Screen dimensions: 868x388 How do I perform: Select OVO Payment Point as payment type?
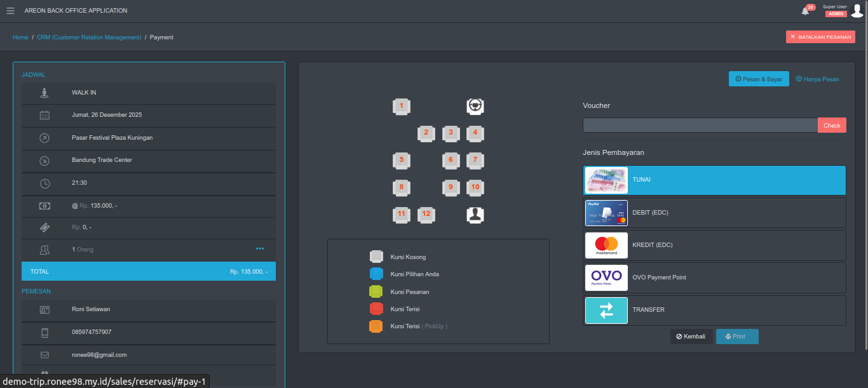(714, 278)
